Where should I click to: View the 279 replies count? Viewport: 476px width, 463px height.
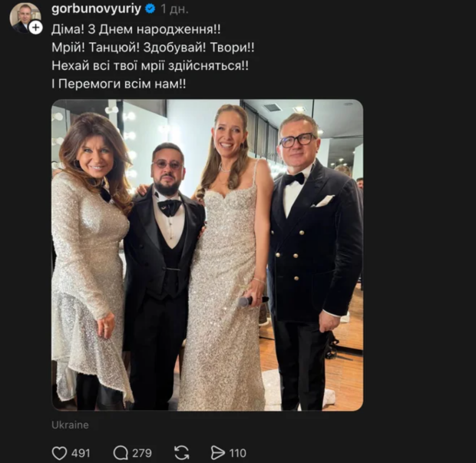pyautogui.click(x=142, y=453)
